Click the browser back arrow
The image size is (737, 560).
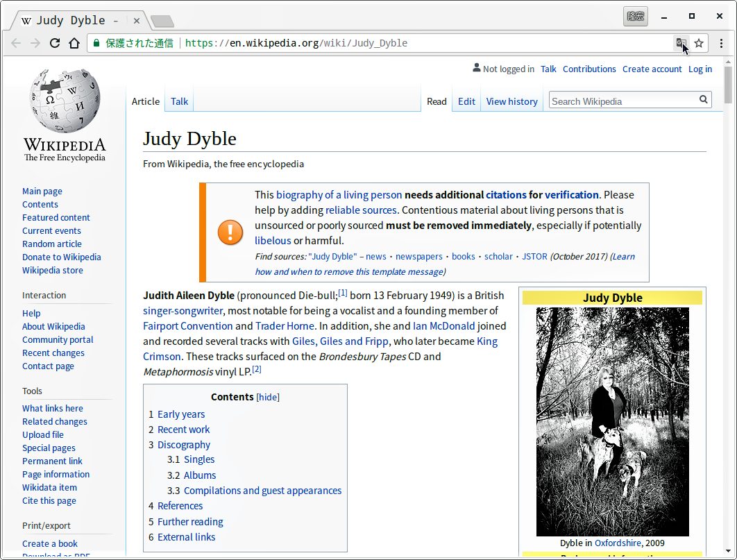coord(16,43)
